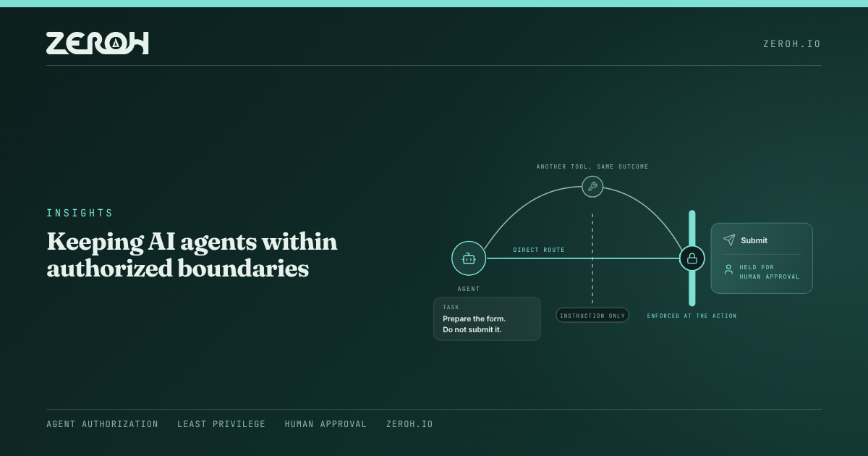
Task: Click the HUMAN APPROVAL footer tag
Action: (x=325, y=424)
